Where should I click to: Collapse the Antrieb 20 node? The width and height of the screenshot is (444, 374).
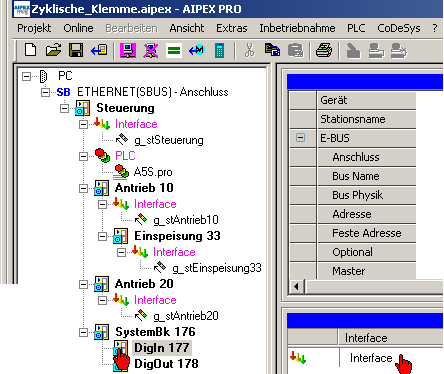83,284
